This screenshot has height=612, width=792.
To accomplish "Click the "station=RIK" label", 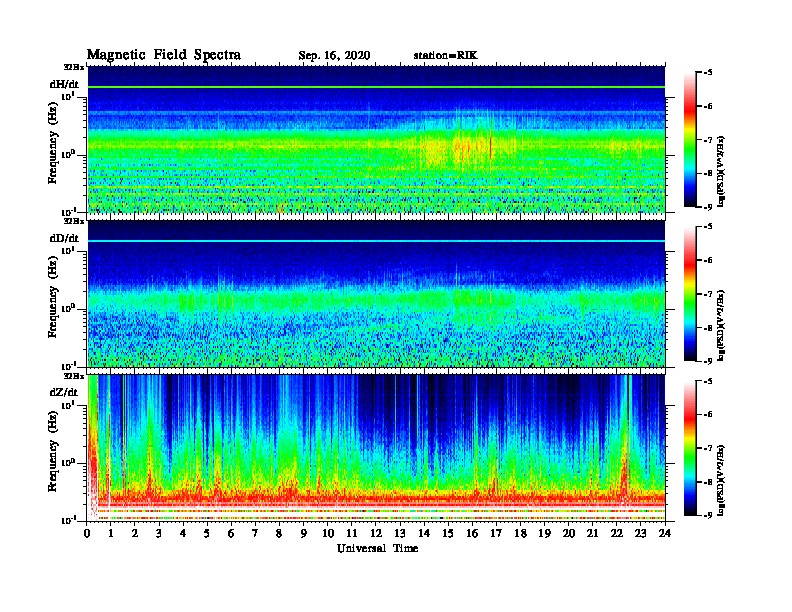I will [x=445, y=56].
